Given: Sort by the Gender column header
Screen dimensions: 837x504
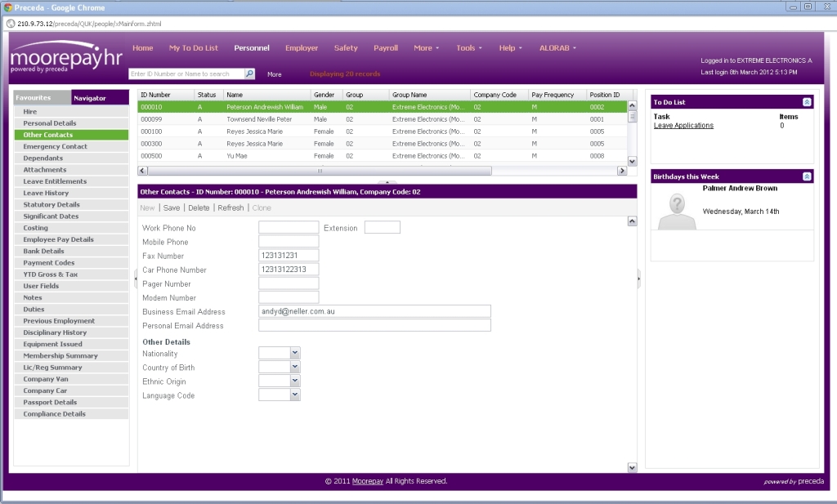Looking at the screenshot, I should tap(327, 95).
